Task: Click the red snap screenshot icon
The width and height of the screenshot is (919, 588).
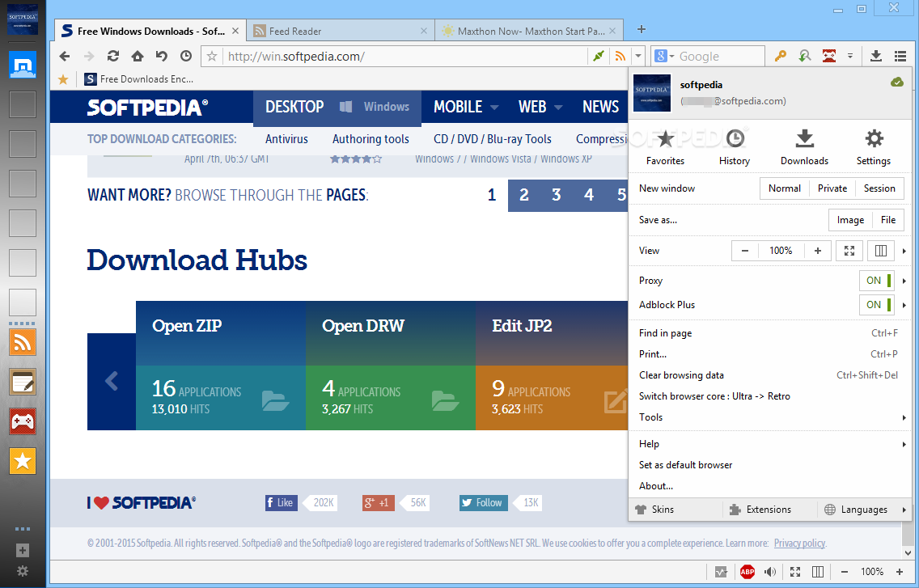Action: pos(828,56)
